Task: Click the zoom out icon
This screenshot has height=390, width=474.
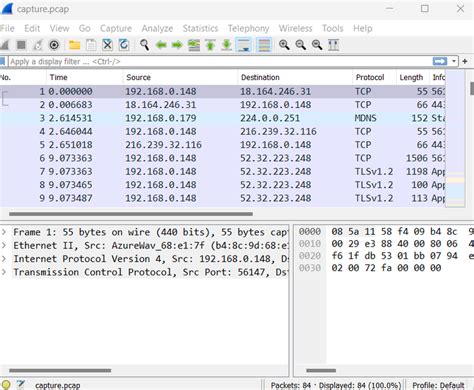Action: pyautogui.click(x=300, y=45)
